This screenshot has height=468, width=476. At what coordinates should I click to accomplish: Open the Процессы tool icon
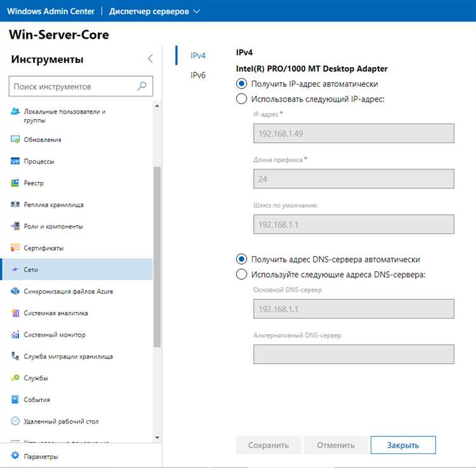(x=15, y=161)
